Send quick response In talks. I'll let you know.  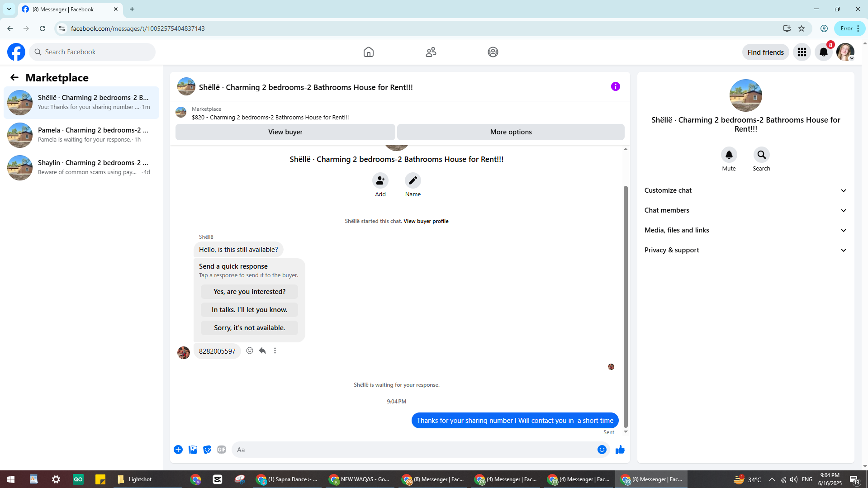[250, 310]
